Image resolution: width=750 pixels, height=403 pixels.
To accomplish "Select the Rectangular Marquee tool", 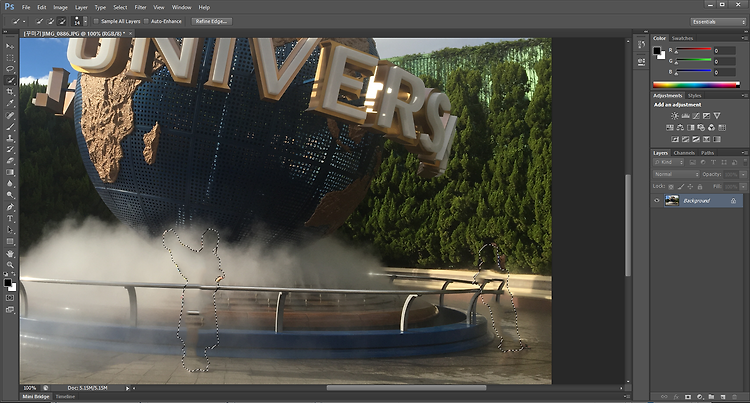I will click(x=10, y=58).
